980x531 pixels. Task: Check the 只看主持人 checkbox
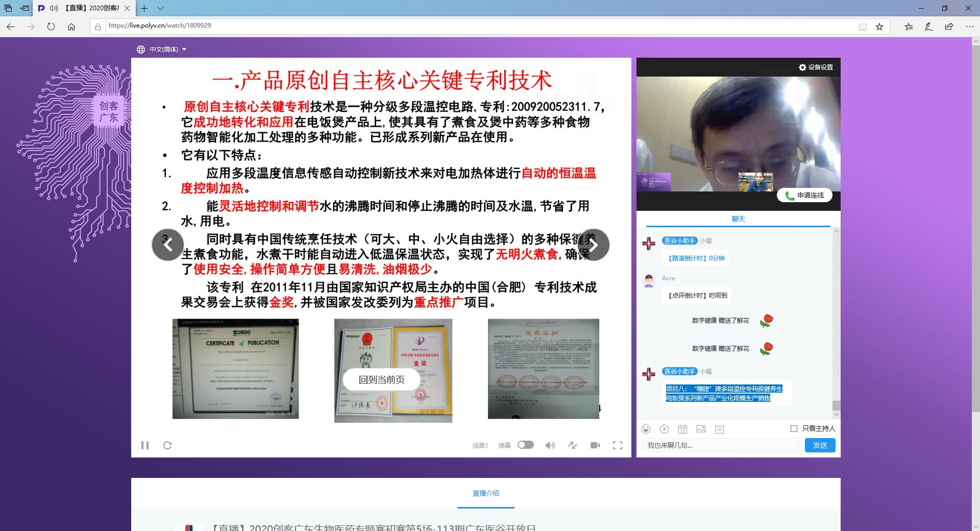[x=794, y=428]
